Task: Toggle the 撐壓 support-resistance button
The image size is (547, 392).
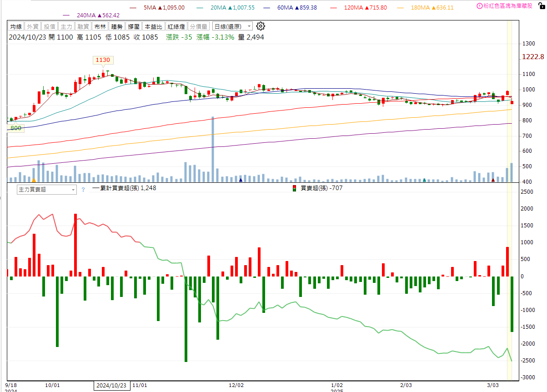Action: coord(134,27)
